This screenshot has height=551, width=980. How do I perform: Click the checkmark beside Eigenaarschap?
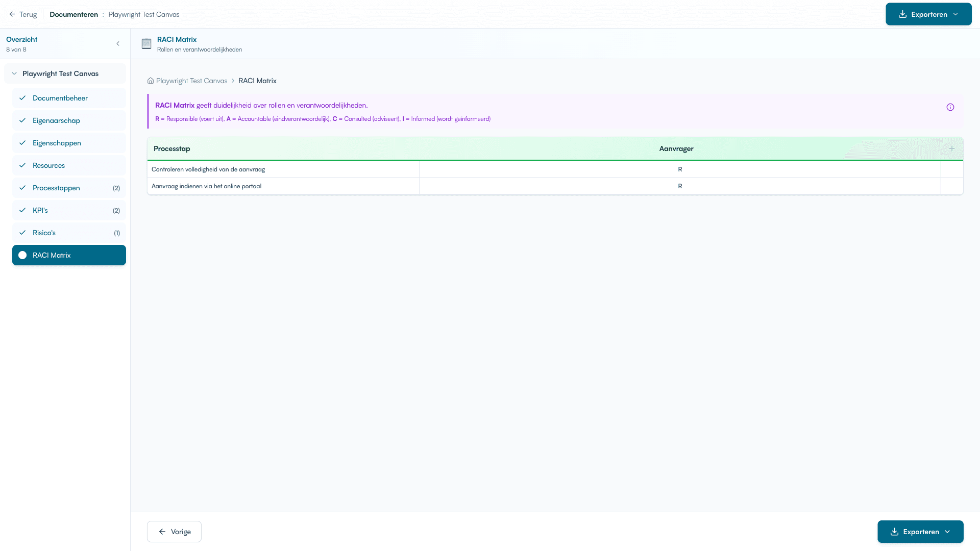22,120
